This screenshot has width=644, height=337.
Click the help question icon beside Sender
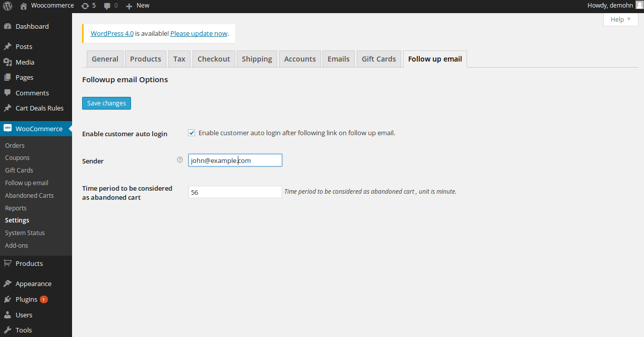point(180,160)
